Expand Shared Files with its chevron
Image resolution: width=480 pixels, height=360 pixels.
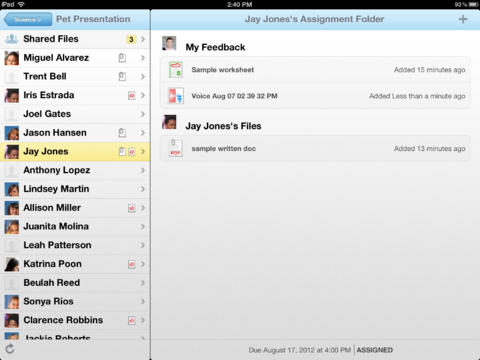(x=143, y=39)
